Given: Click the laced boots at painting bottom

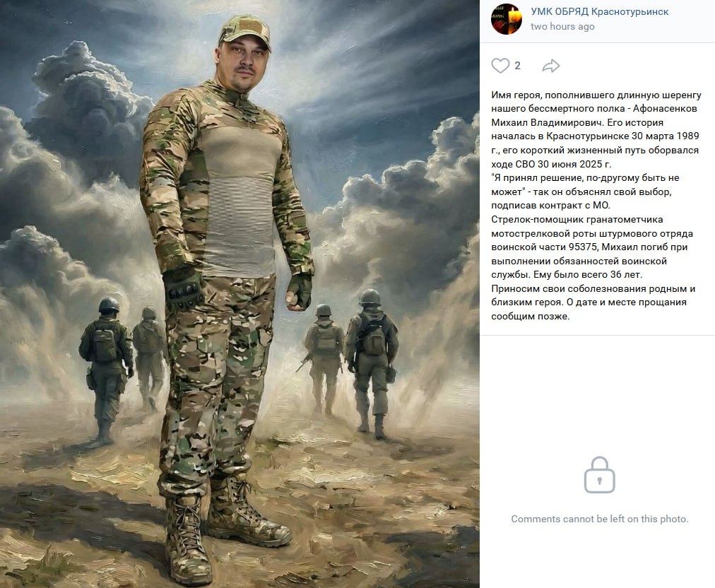Looking at the screenshot, I should pyautogui.click(x=225, y=529).
